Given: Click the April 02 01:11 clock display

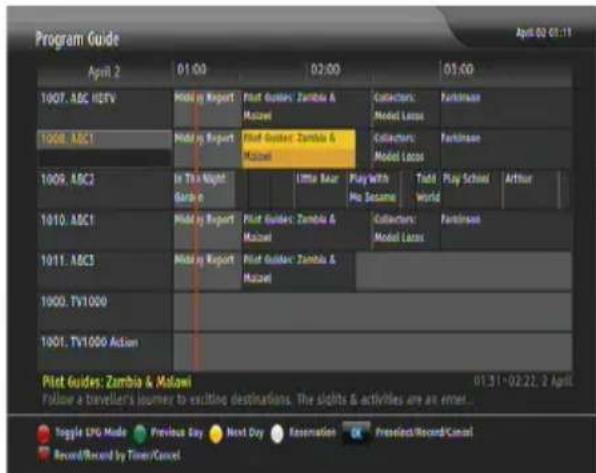Looking at the screenshot, I should click(x=544, y=33).
